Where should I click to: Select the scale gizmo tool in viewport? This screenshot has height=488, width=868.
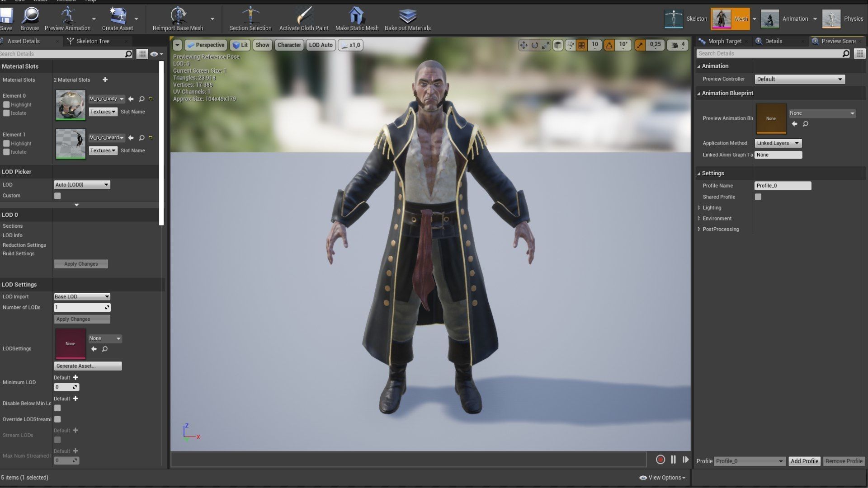[546, 45]
